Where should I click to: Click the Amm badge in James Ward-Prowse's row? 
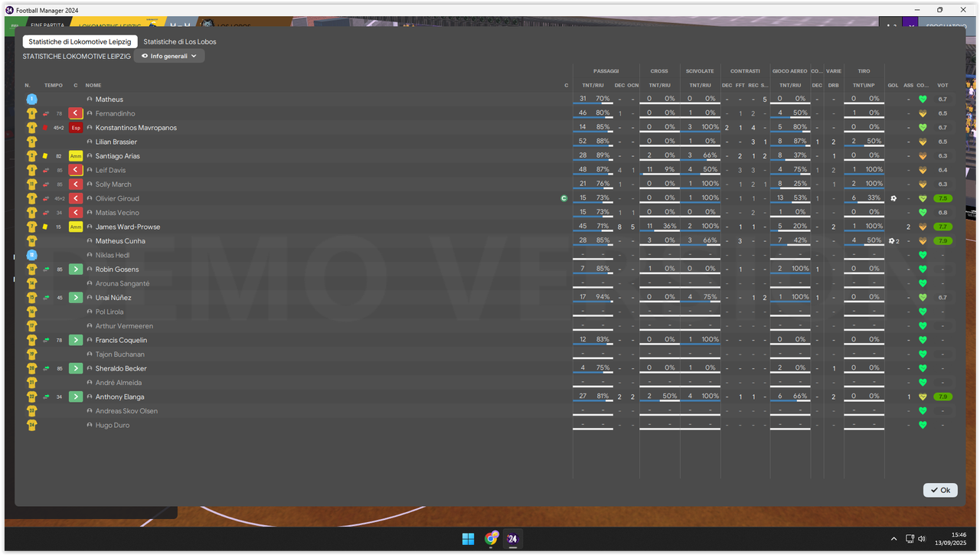[75, 227]
